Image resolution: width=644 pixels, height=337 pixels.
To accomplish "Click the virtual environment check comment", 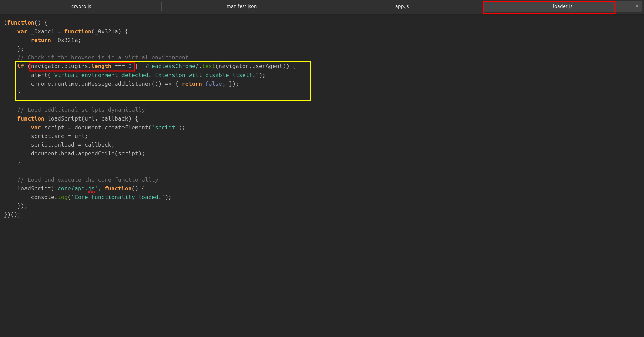I will pyautogui.click(x=103, y=58).
